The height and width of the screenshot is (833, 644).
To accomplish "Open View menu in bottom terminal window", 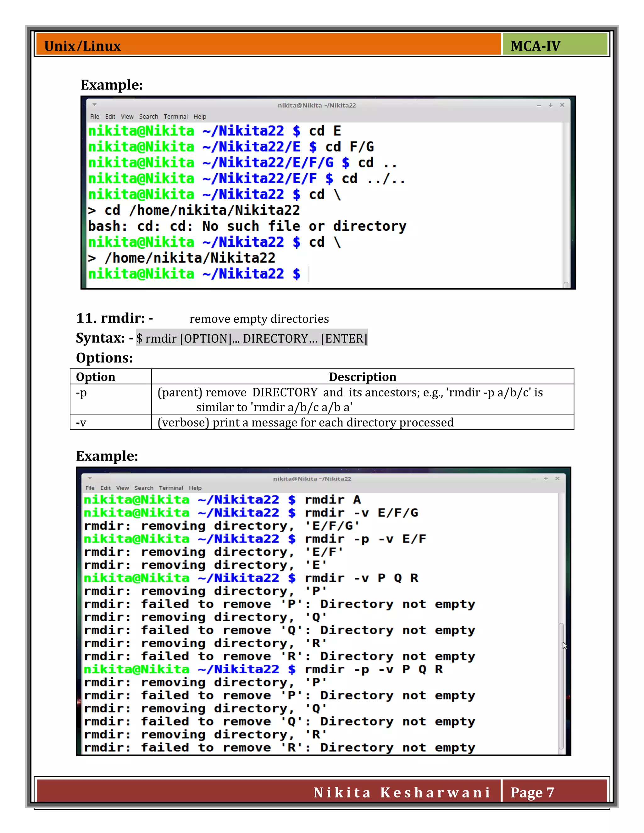I will coord(122,488).
